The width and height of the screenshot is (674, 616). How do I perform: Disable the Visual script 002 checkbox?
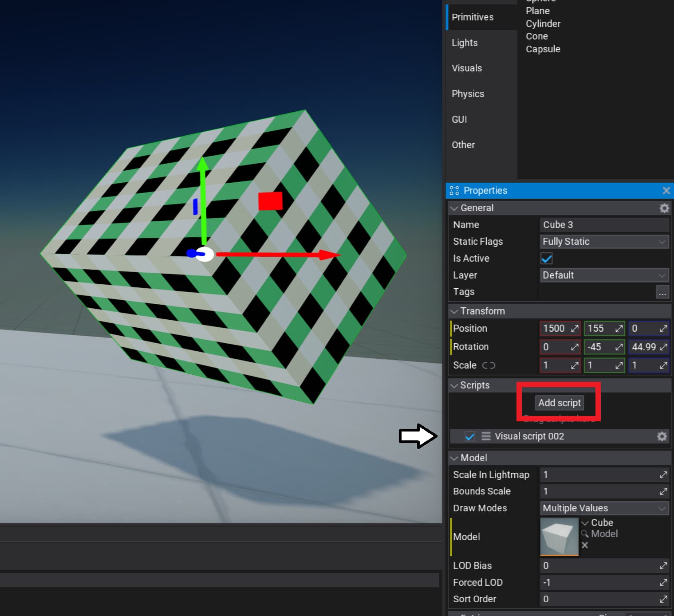(x=470, y=436)
